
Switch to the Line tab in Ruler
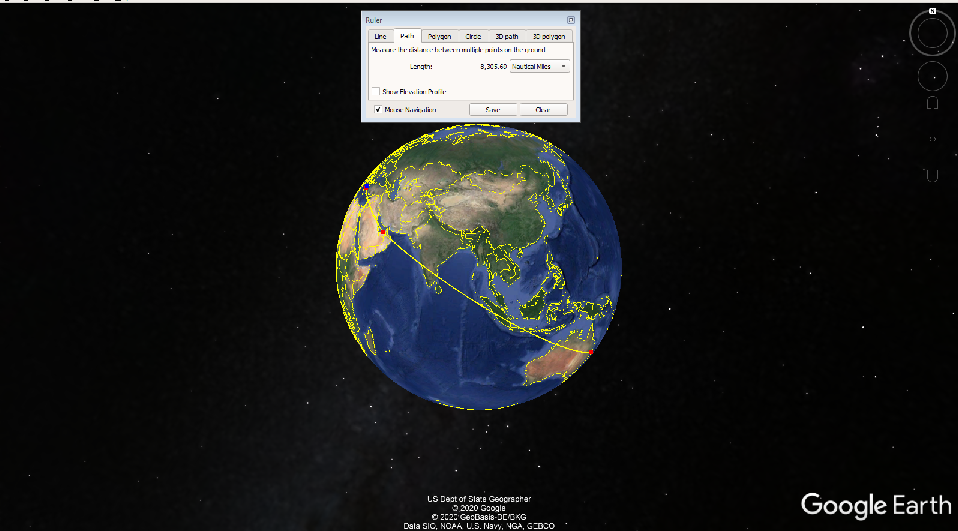pyautogui.click(x=380, y=36)
